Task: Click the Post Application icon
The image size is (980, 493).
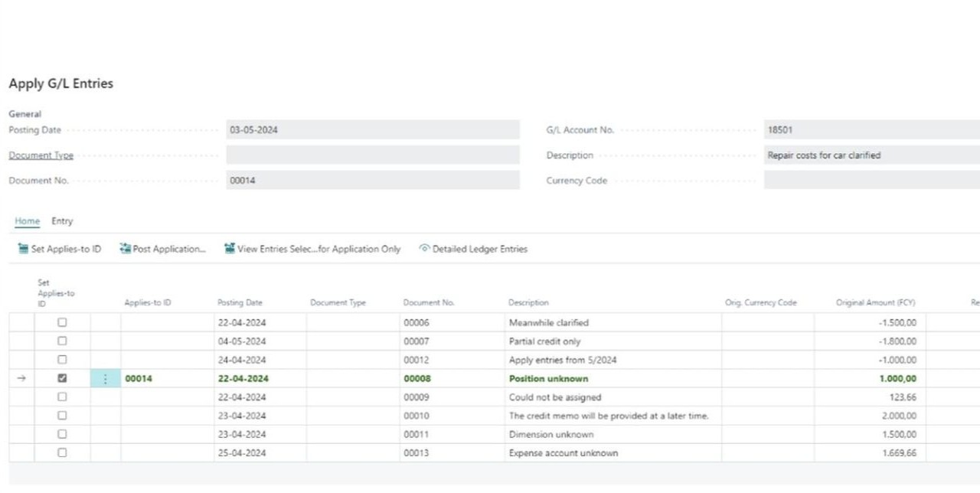Action: click(x=126, y=249)
